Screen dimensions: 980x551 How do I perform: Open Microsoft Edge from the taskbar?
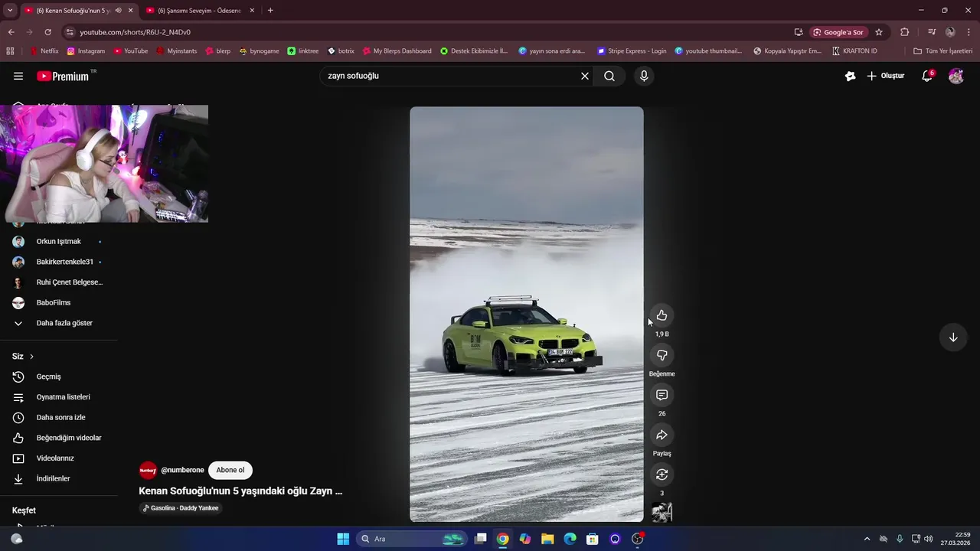coord(570,539)
